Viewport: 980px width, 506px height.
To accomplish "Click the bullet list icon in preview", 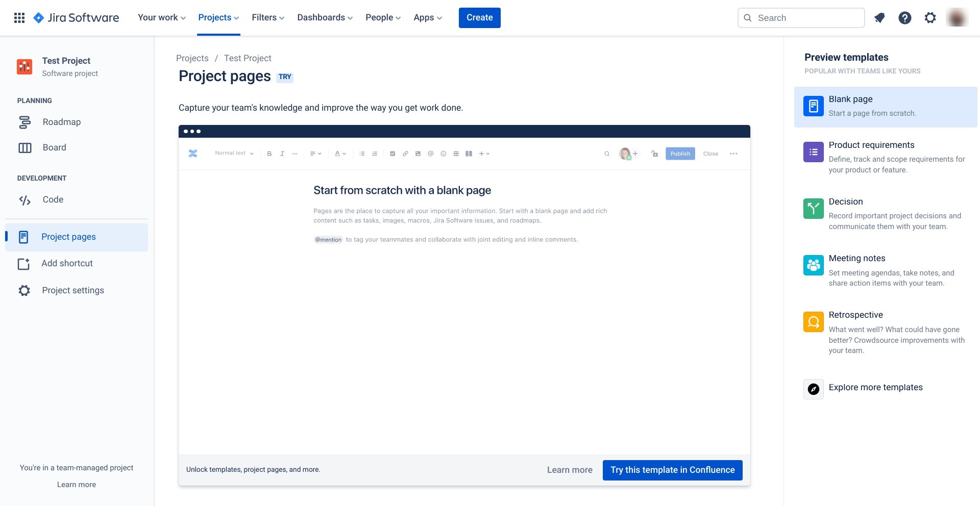I will point(362,154).
